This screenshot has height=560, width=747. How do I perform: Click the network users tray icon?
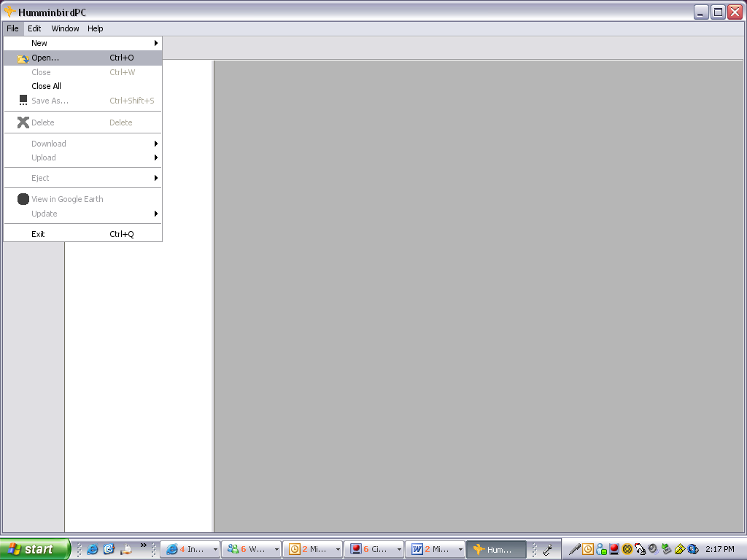[601, 550]
